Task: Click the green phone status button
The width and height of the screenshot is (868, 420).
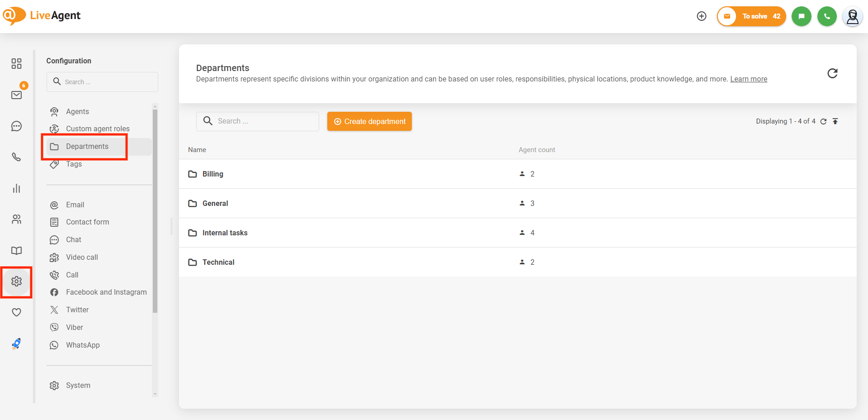Action: coord(827,16)
